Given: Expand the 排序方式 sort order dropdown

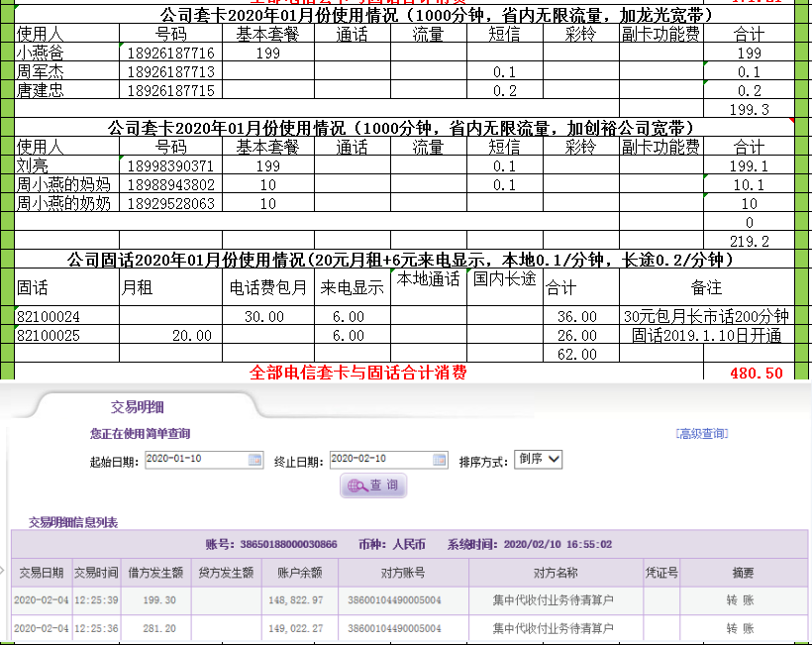Looking at the screenshot, I should coord(539,460).
